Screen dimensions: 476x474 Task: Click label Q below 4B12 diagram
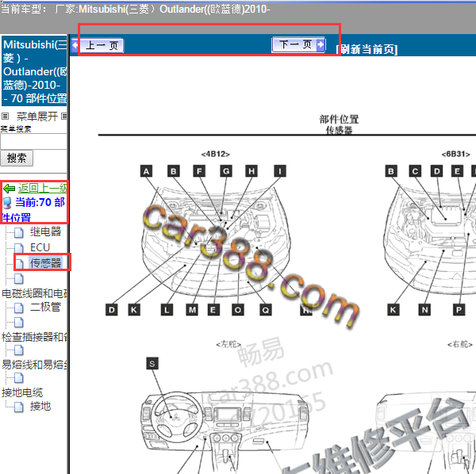point(266,310)
